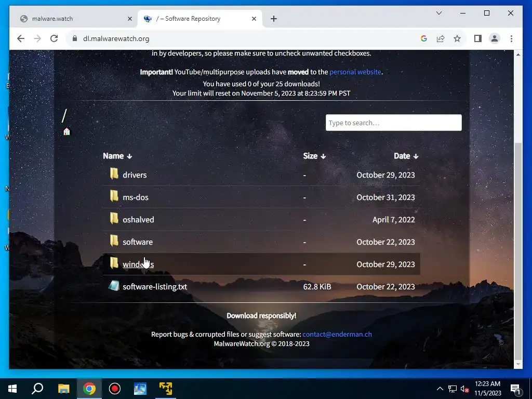Toggle the browser side panel

point(478,38)
